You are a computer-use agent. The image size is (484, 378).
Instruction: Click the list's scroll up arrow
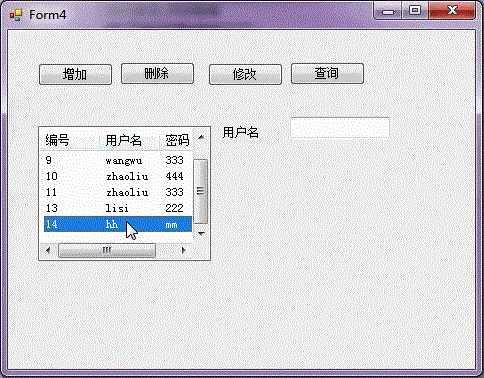[201, 137]
